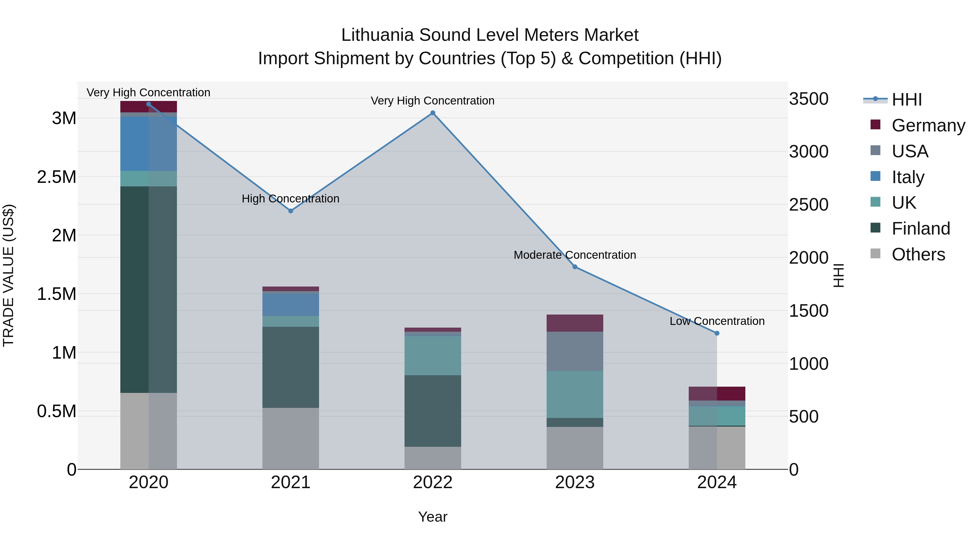Click the Germany segment of the 2023 bar
Screen dimensions: 980x551
[575, 323]
